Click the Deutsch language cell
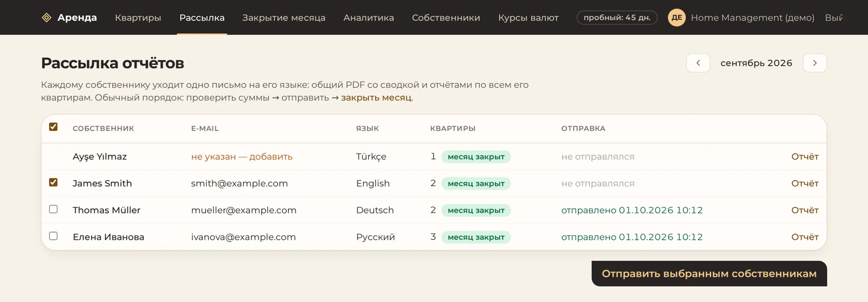 click(x=375, y=210)
